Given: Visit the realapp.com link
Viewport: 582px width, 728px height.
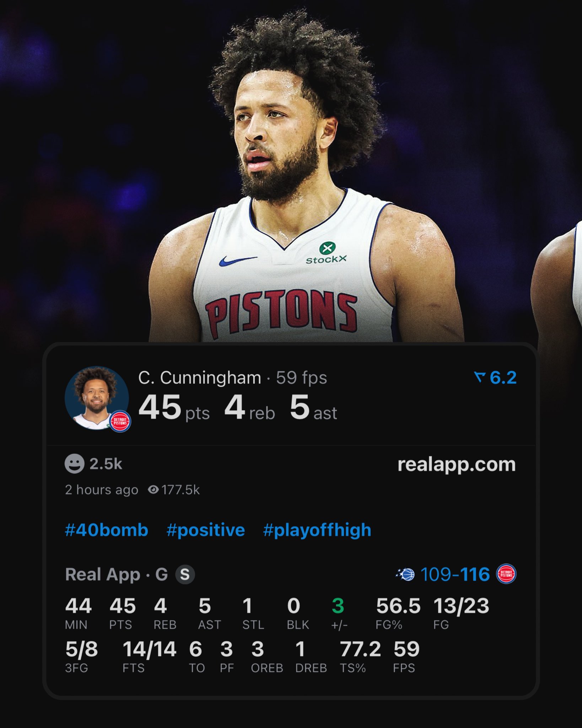Looking at the screenshot, I should tap(457, 465).
